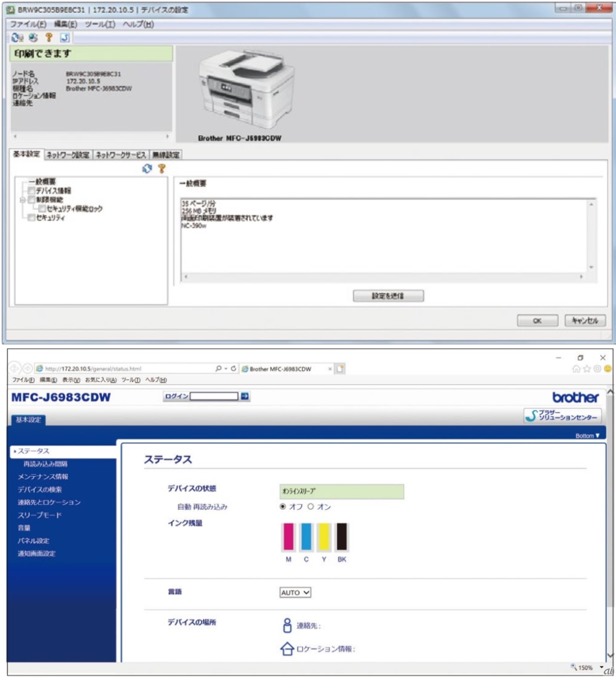The width and height of the screenshot is (616, 679).
Task: Open ファイル menu in the device settings window
Action: click(x=28, y=24)
